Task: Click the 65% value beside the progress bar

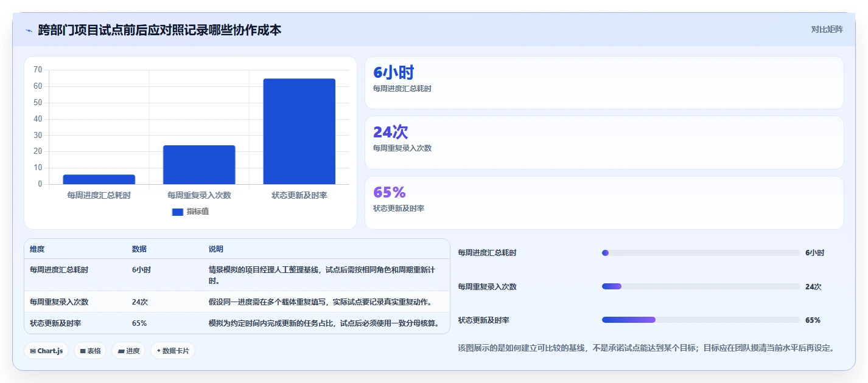Action: click(x=813, y=320)
